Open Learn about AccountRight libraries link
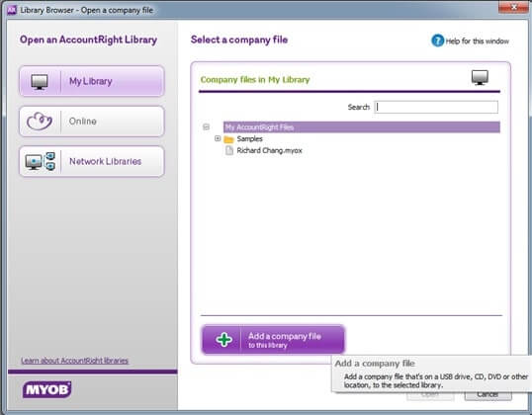Screen dimensions: 532x415 coord(74,361)
